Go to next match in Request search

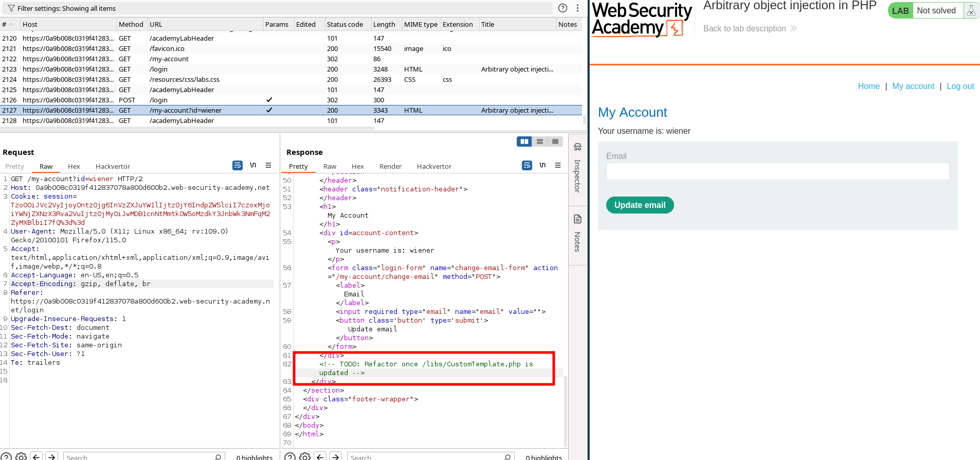pos(51,456)
